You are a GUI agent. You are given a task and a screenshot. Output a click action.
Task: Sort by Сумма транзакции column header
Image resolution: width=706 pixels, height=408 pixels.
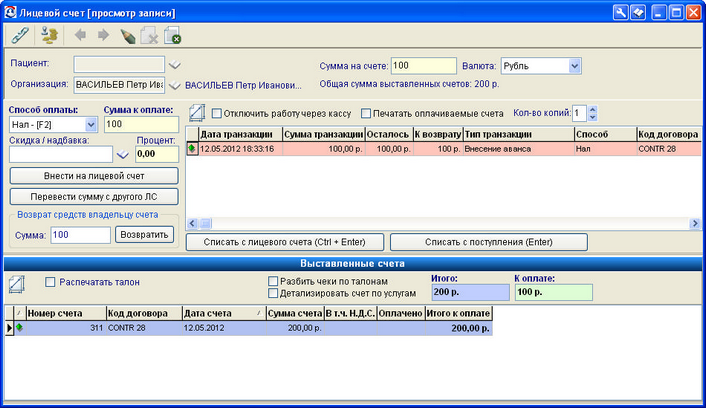(324, 134)
